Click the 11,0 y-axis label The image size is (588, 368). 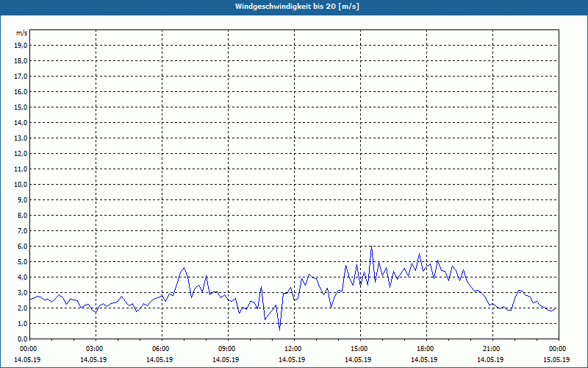21,169
